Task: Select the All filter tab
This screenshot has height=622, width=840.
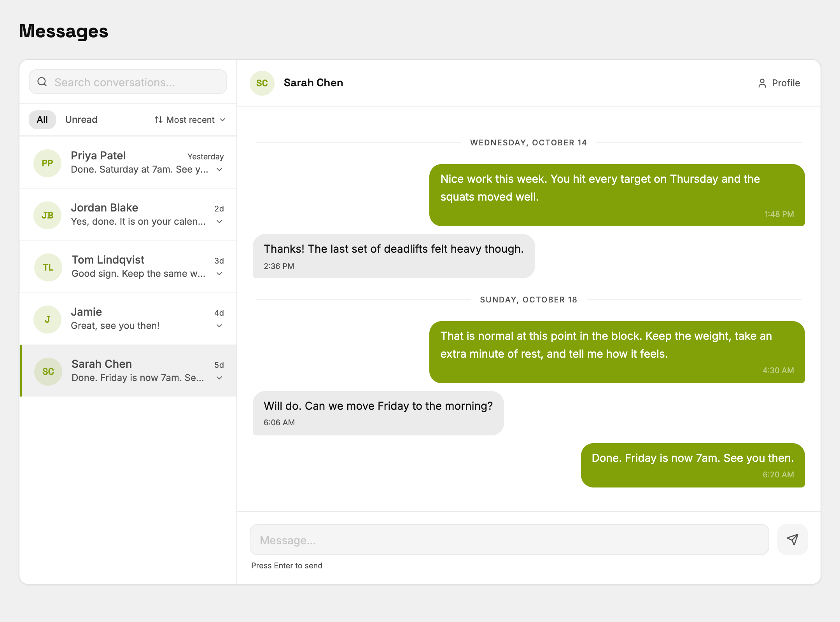Action: pos(42,120)
